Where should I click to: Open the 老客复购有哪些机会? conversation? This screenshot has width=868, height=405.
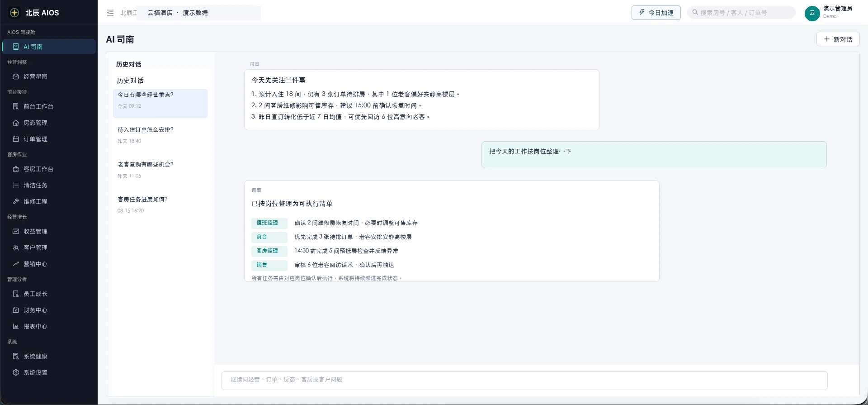tap(160, 170)
